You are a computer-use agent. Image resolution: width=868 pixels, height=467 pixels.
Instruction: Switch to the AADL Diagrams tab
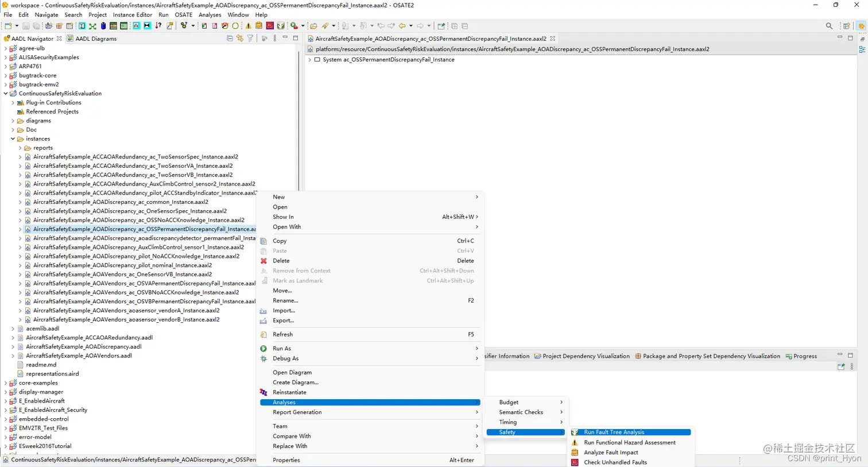(92, 38)
